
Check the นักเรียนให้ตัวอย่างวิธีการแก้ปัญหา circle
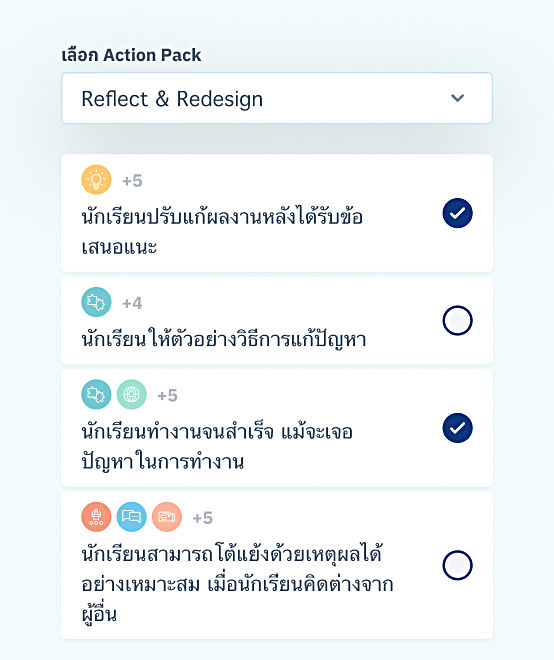pyautogui.click(x=457, y=320)
